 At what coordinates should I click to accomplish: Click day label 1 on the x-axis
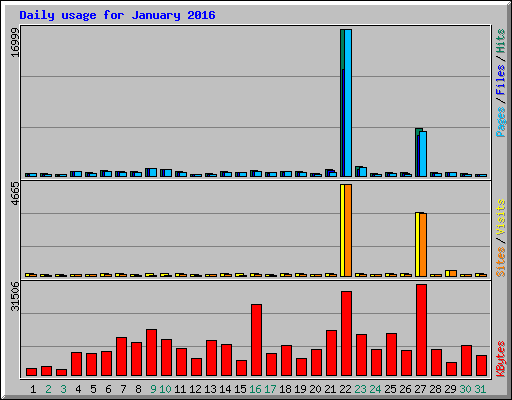pyautogui.click(x=33, y=389)
